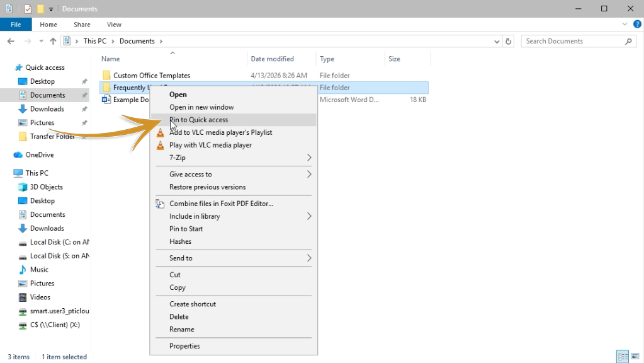Image resolution: width=644 pixels, height=363 pixels.
Task: Click the Word document icon for Example Do
Action: [x=106, y=100]
